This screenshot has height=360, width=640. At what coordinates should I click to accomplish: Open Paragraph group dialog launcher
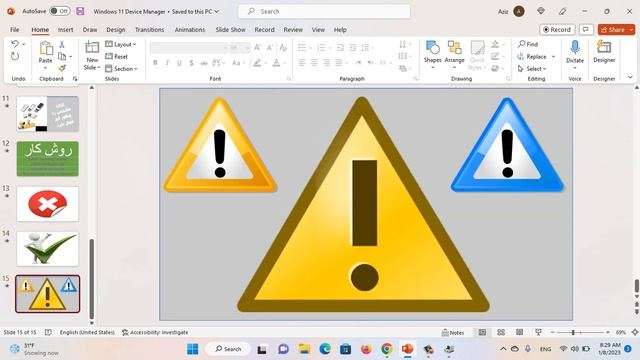pyautogui.click(x=416, y=79)
